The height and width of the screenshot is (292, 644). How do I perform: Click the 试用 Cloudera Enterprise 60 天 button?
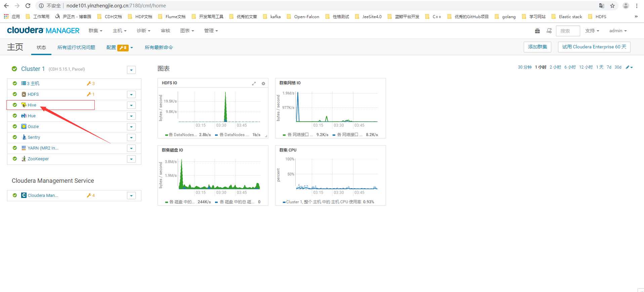[x=594, y=47]
